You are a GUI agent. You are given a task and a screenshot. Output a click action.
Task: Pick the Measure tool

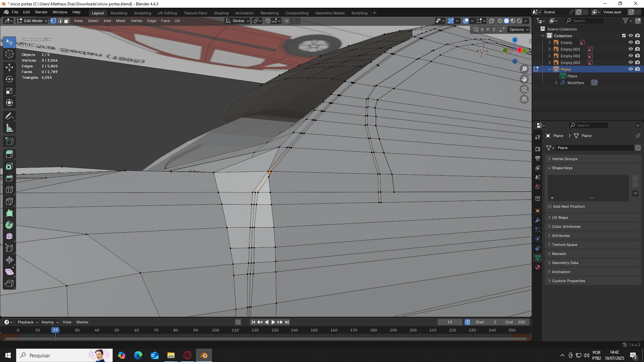click(x=9, y=128)
